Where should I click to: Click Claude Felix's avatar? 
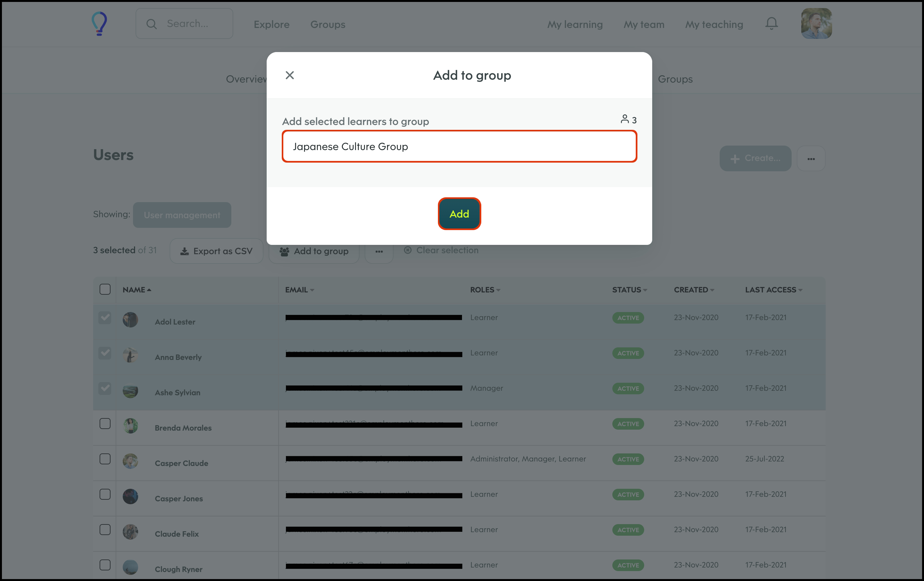(130, 532)
